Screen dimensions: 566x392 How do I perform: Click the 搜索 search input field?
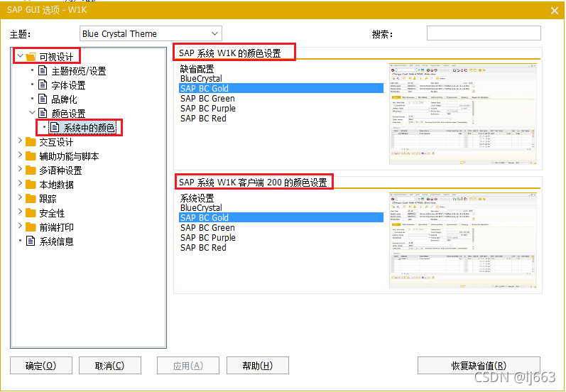(x=484, y=33)
